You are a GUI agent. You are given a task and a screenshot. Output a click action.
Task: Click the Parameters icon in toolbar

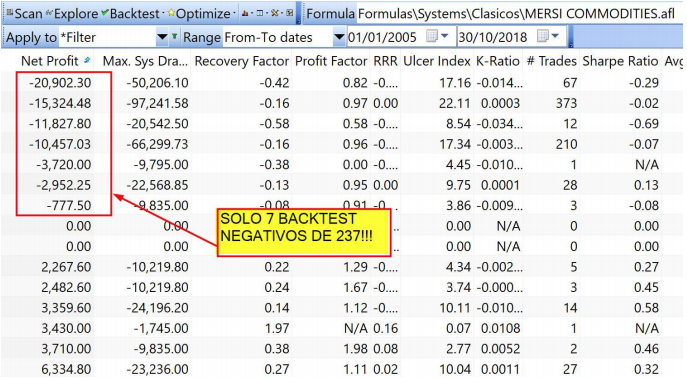point(290,13)
